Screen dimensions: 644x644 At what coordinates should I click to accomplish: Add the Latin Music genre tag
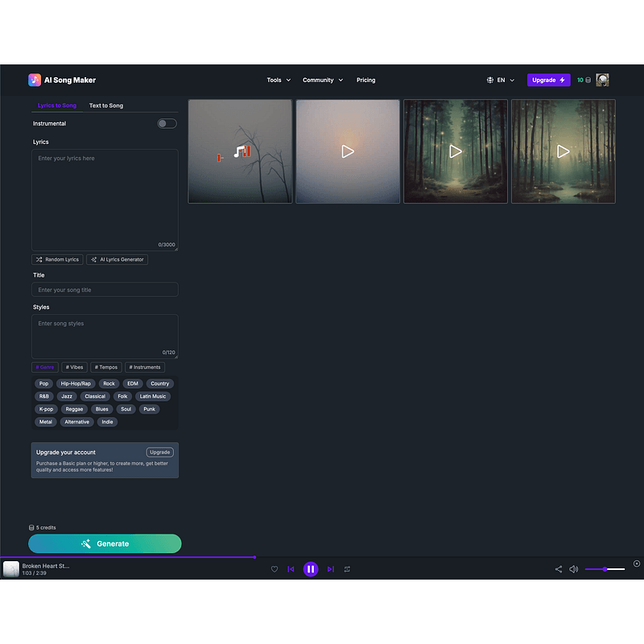tap(153, 396)
